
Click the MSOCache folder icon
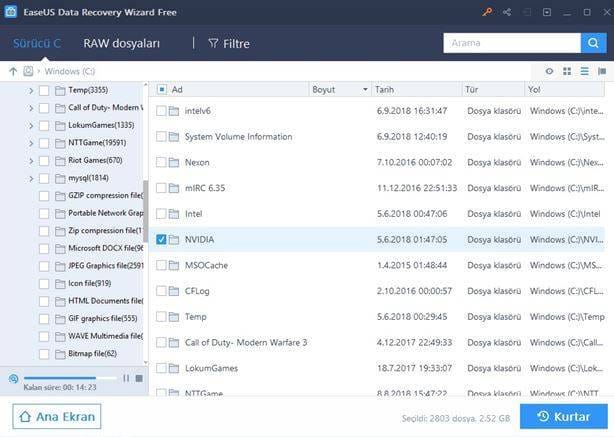[x=174, y=265]
